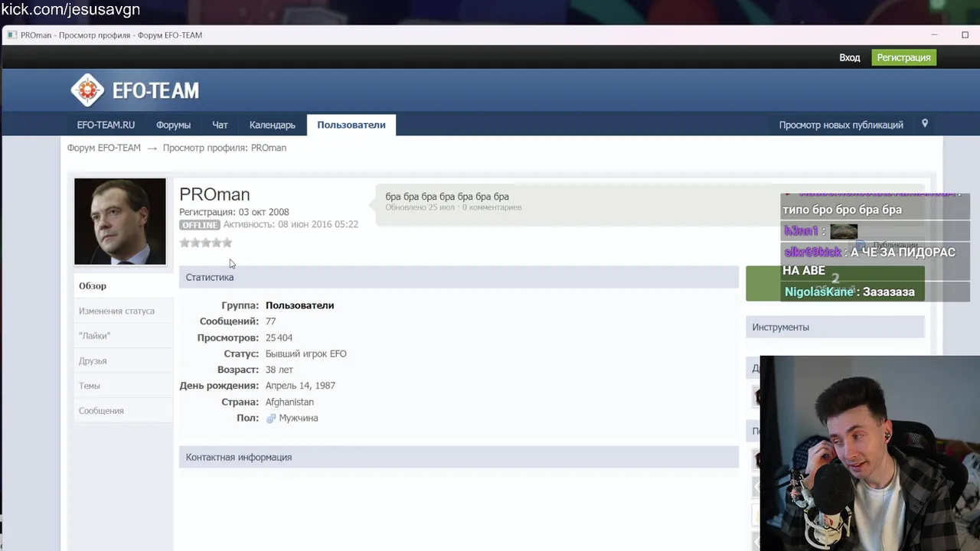Click the male gender icon next to Мужчина
Image resolution: width=980 pixels, height=551 pixels.
[270, 419]
